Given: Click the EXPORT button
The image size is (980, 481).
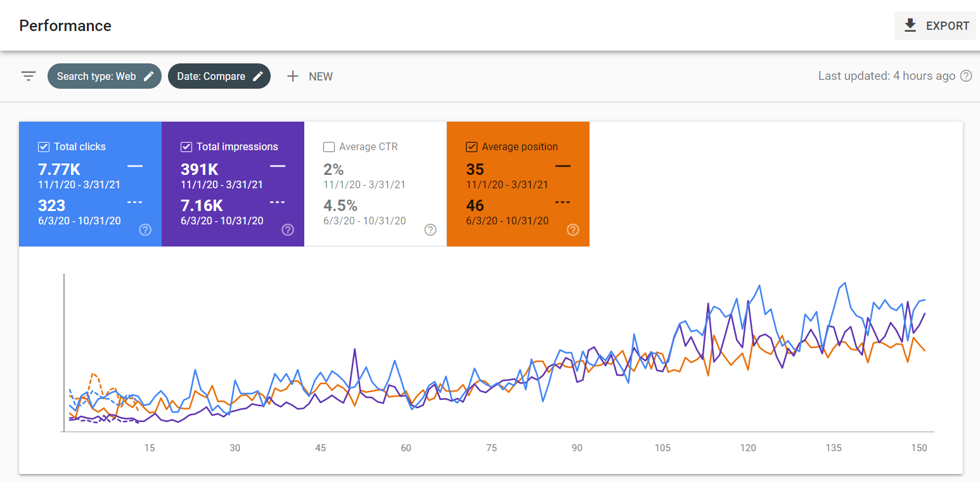Looking at the screenshot, I should tap(935, 26).
